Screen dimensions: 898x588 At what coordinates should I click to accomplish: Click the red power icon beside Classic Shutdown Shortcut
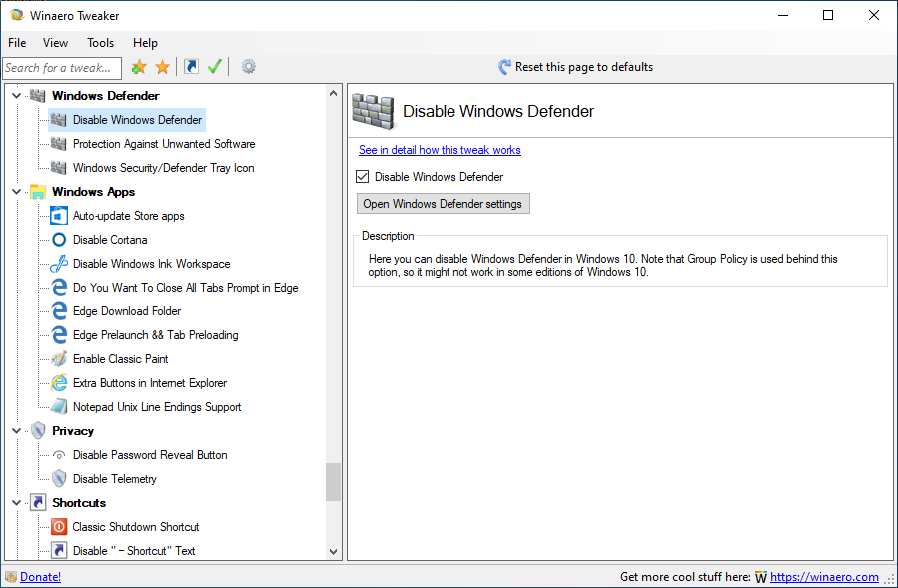pos(59,527)
